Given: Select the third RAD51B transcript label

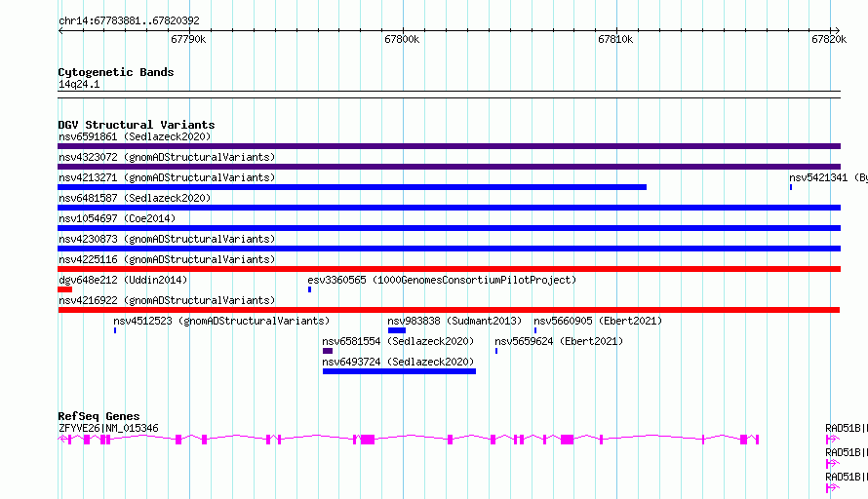Looking at the screenshot, I should [847, 477].
